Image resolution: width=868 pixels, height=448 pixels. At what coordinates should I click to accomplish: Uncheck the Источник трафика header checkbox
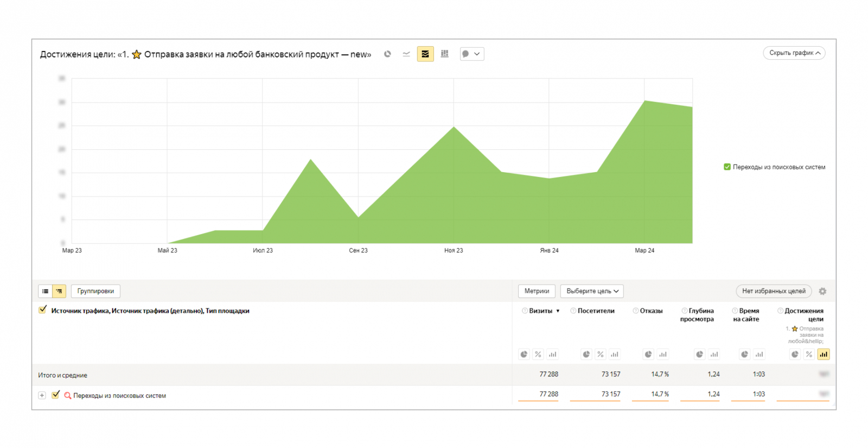click(x=43, y=310)
